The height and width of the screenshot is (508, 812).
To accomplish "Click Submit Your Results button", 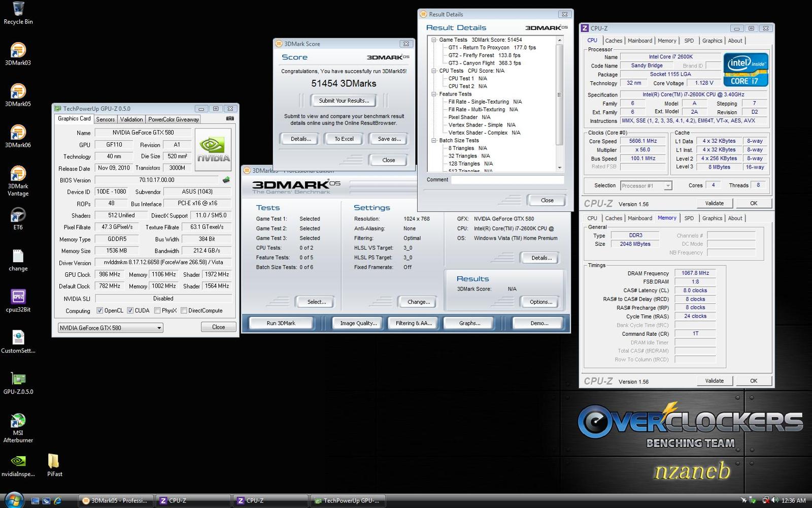I will (x=344, y=101).
